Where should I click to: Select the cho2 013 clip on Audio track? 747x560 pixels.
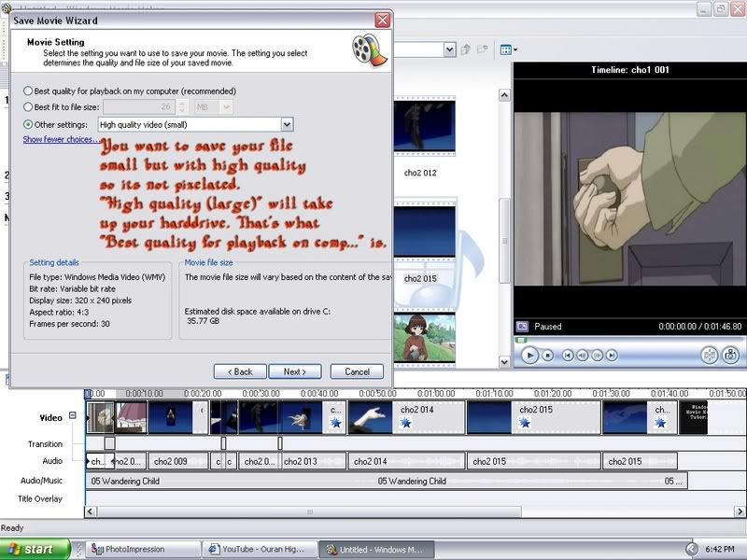tap(313, 461)
